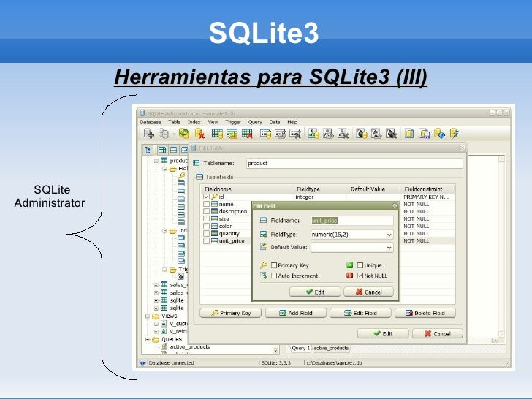Select the field list sidebar tab icon
Screen dimensions: 532x399
(173, 150)
